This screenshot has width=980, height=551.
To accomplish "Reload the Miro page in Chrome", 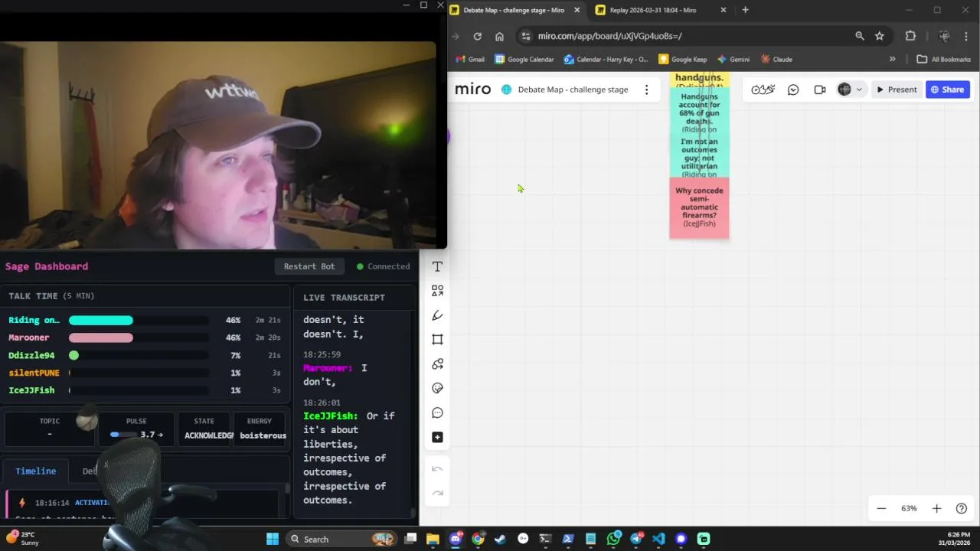I will [x=477, y=36].
